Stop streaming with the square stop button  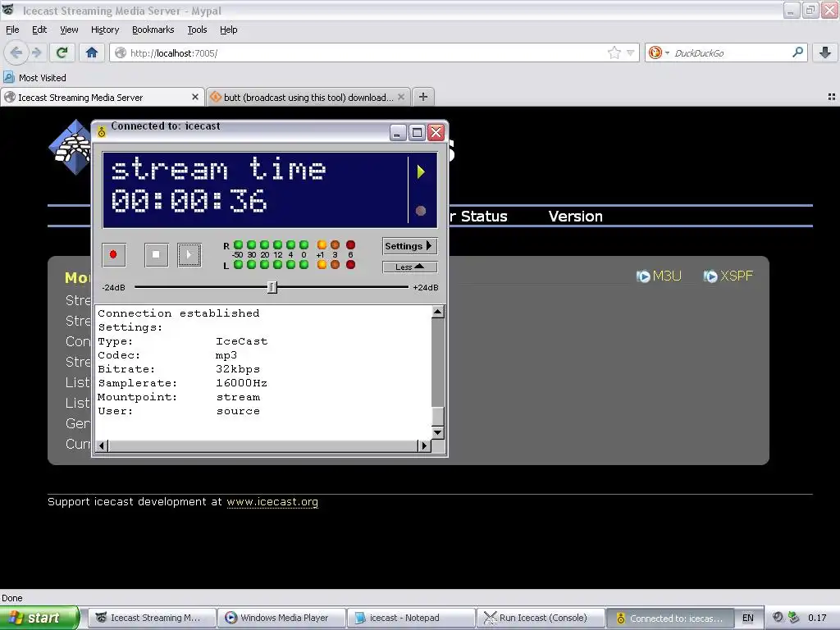(156, 254)
